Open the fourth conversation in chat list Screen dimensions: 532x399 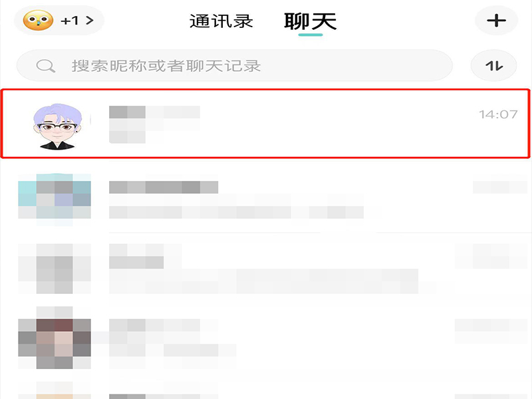click(x=266, y=339)
